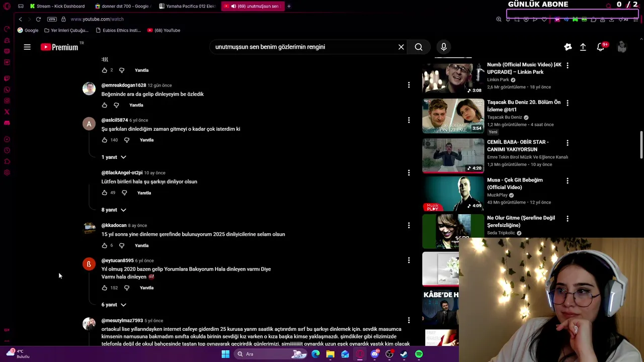Open Windows Start menu
Screen dimensions: 644x362
click(x=225, y=354)
